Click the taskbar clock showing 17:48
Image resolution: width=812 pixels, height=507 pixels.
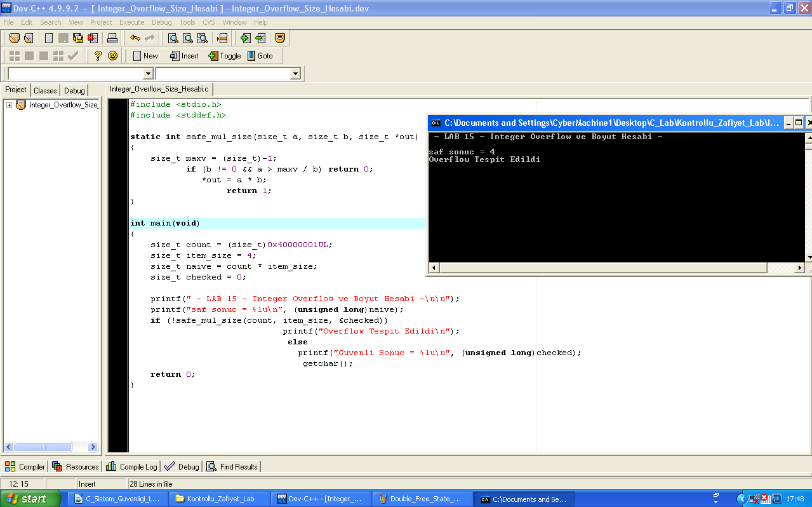[795, 499]
